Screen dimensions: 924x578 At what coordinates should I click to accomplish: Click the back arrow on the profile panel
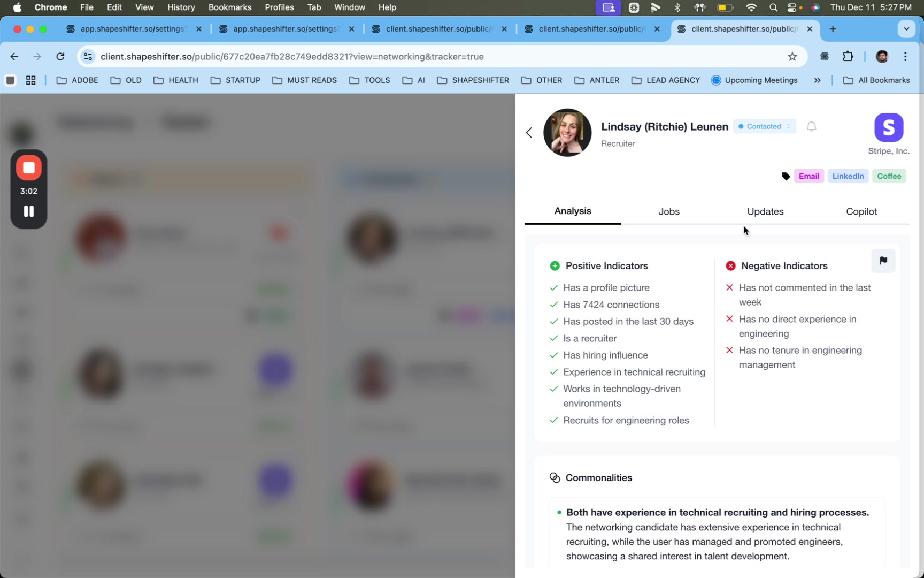[529, 132]
